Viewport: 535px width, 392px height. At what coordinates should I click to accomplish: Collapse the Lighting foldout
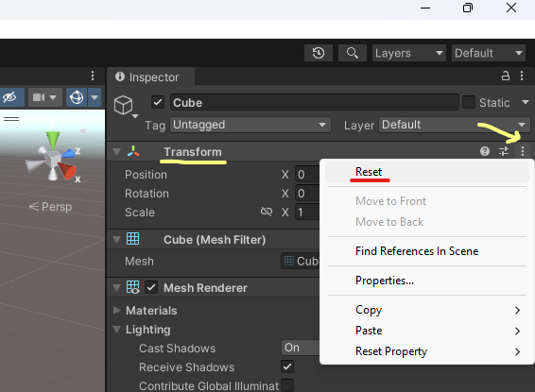point(116,330)
